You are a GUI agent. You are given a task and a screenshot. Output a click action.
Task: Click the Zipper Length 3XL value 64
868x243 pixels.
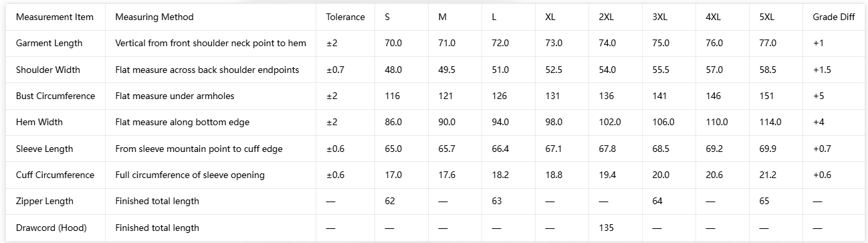(x=658, y=201)
